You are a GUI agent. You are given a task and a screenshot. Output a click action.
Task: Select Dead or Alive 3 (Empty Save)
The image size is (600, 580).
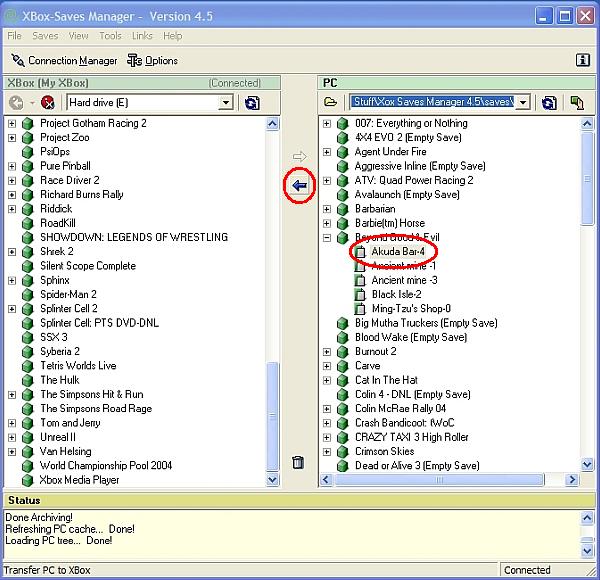click(x=417, y=466)
